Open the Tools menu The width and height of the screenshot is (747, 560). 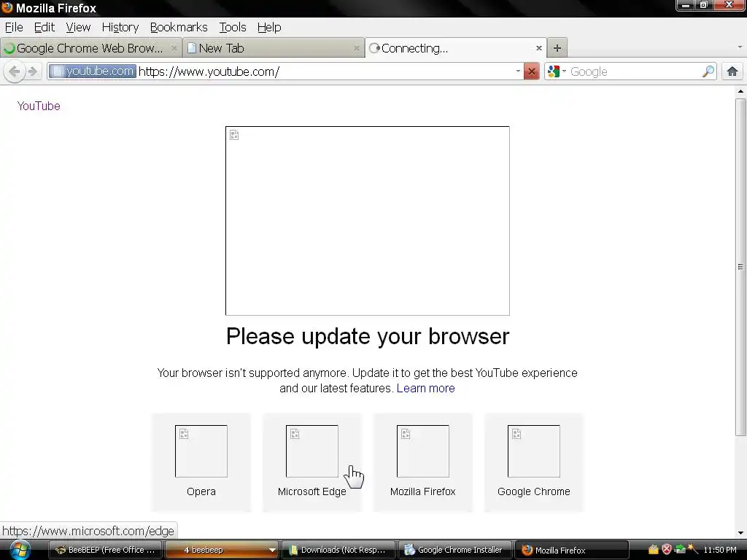click(233, 27)
